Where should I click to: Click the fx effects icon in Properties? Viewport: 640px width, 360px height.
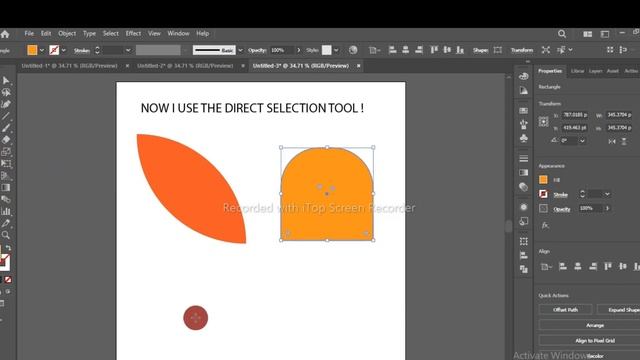545,225
